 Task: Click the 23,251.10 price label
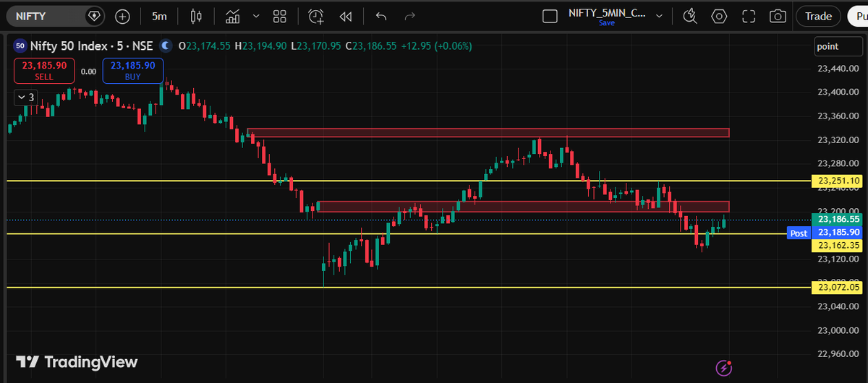tap(838, 180)
